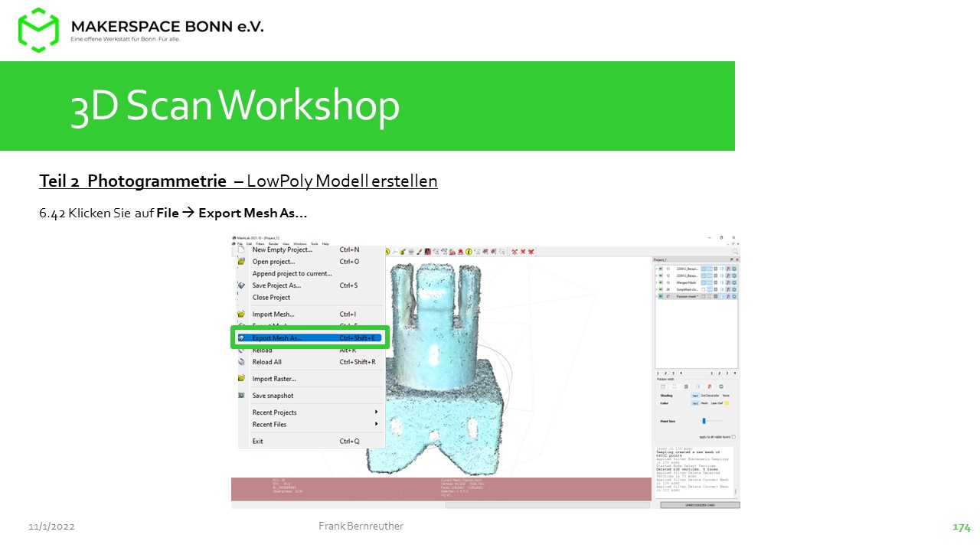Adjust the Point Size slider
Screen dimensions: 980x551
point(704,421)
